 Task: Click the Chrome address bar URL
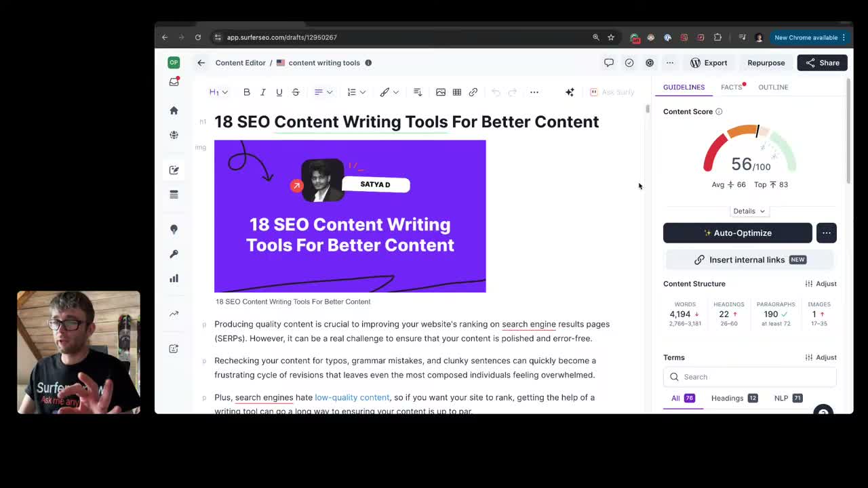click(282, 37)
